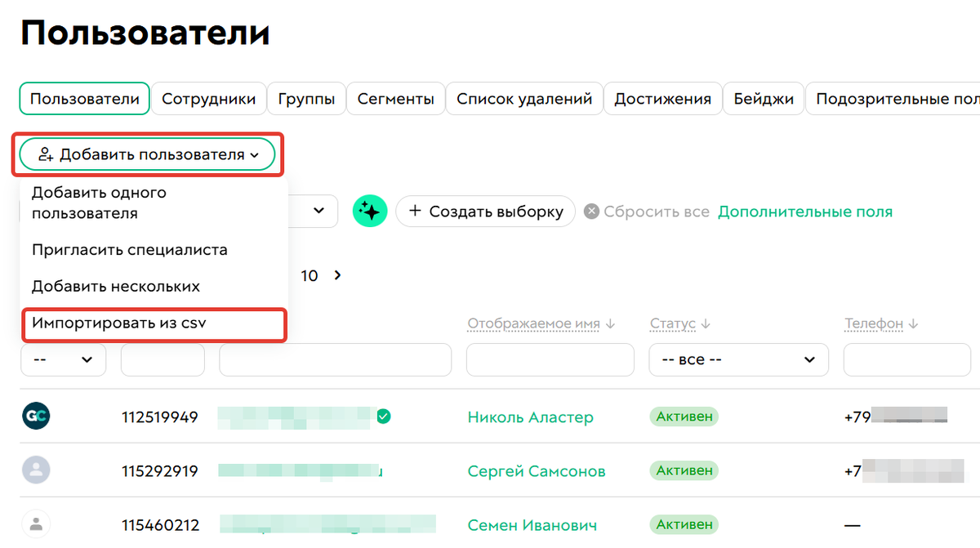Click the Создать выборку button

coord(486,212)
